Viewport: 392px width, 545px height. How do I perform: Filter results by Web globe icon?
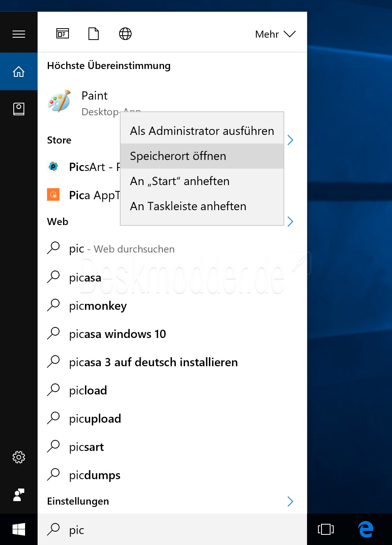pyautogui.click(x=125, y=34)
